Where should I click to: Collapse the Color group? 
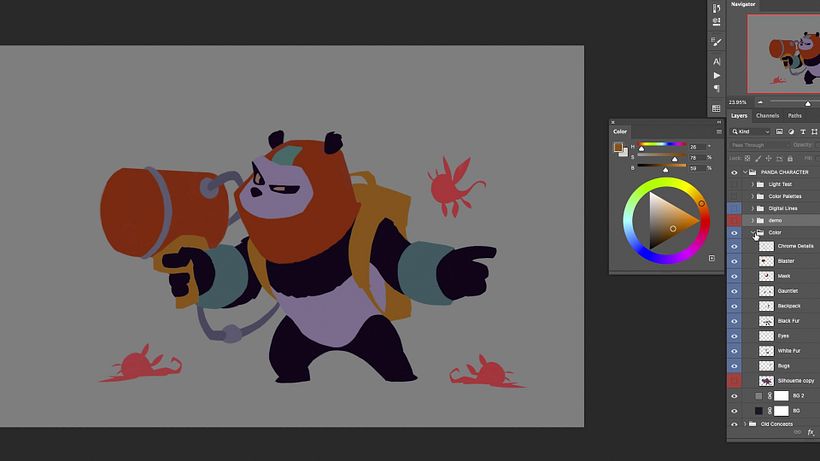coord(753,232)
